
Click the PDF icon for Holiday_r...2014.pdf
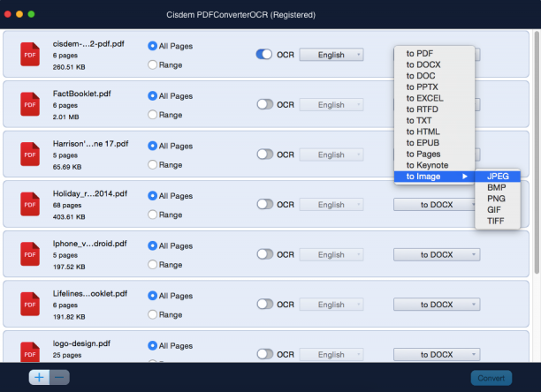point(30,204)
